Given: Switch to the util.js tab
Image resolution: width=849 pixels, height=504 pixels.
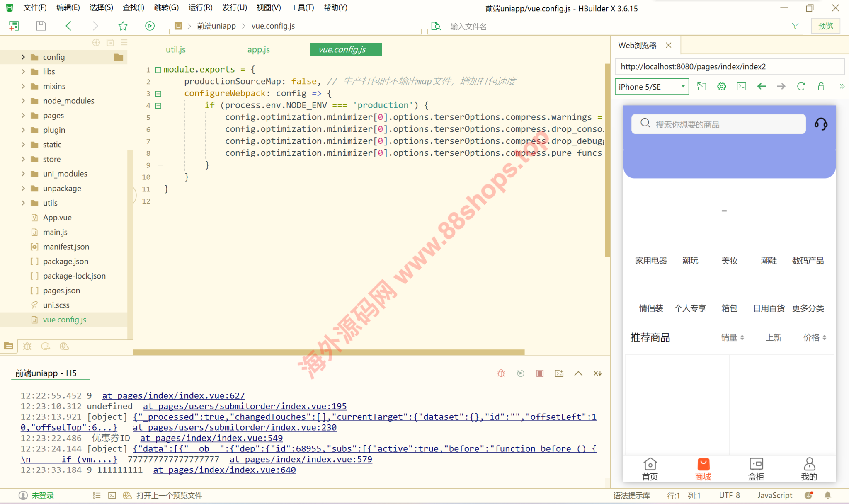Looking at the screenshot, I should [175, 50].
